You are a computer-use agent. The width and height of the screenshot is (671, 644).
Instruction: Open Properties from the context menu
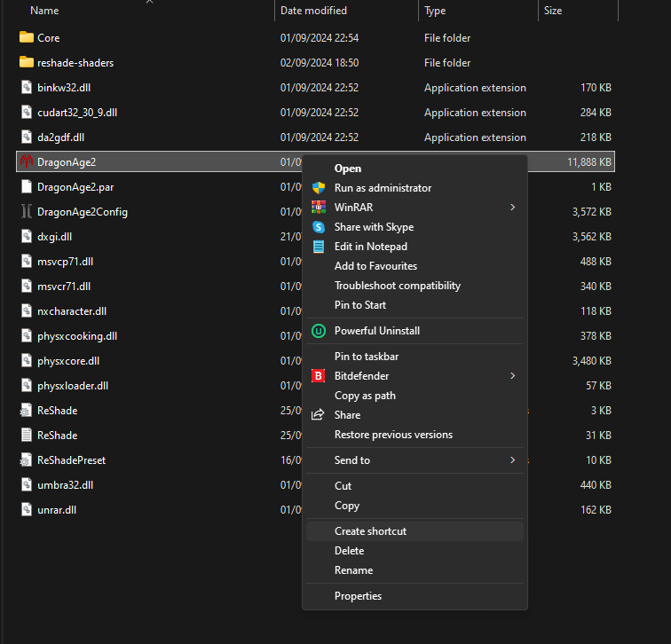[x=358, y=596]
